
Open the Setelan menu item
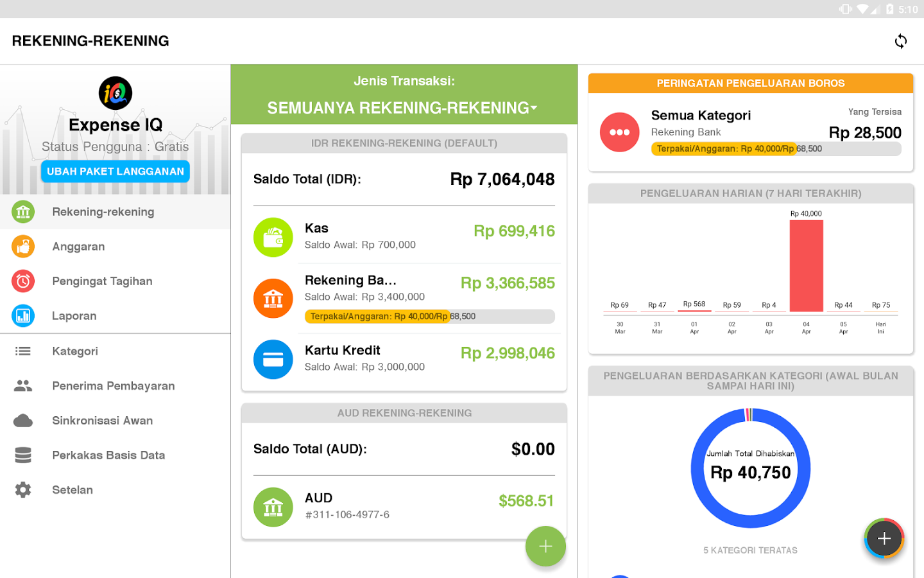pos(116,490)
